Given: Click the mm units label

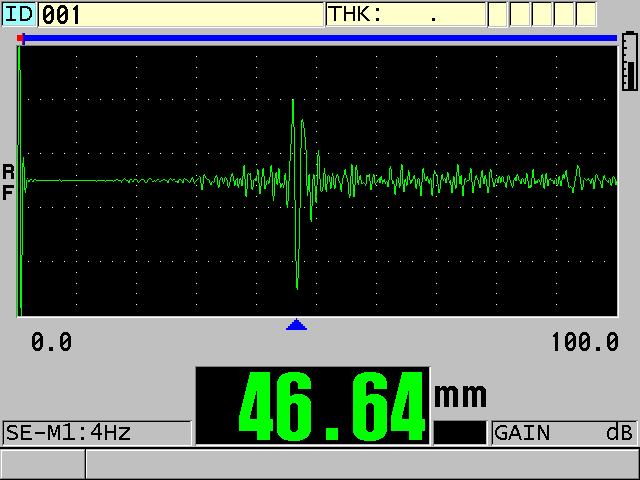Looking at the screenshot, I should (459, 393).
